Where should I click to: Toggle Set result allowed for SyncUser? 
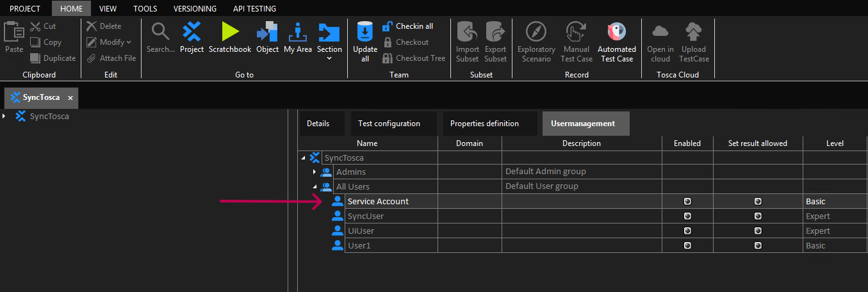click(x=758, y=216)
